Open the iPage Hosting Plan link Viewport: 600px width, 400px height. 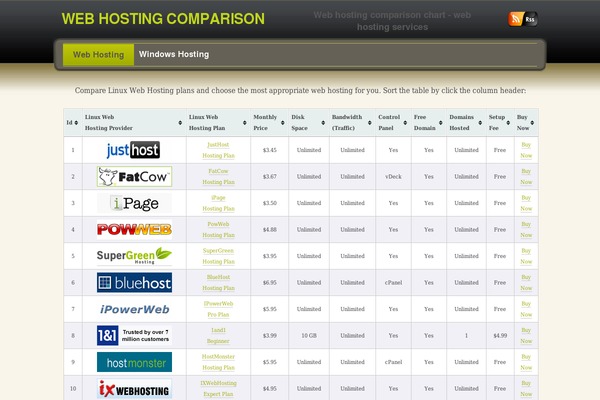click(218, 203)
